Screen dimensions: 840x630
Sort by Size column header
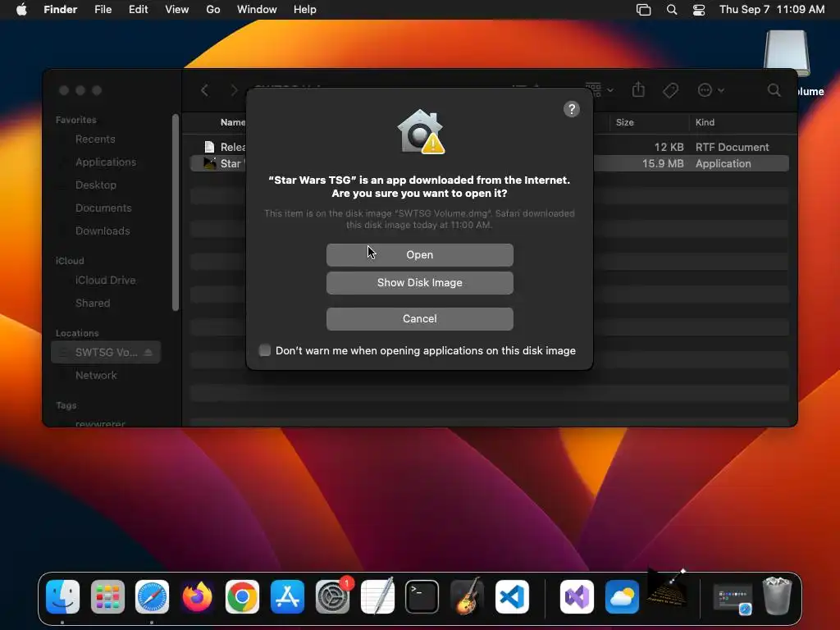pos(624,123)
